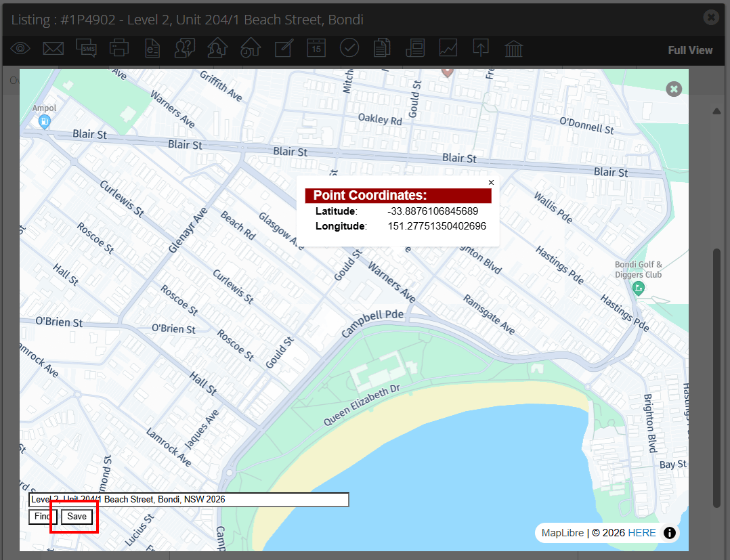
Task: Open the calendar 15 icon
Action: click(317, 48)
